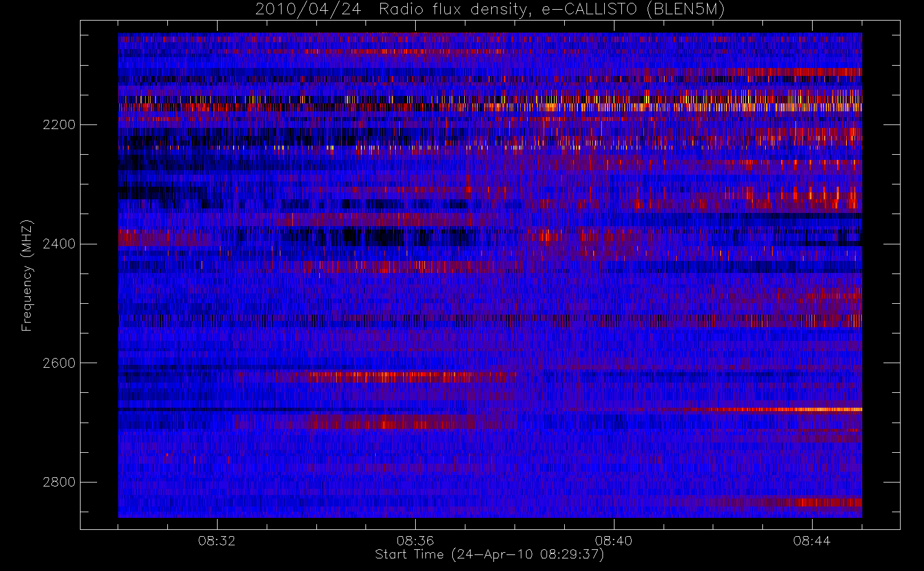Click the 2200 frequency tick label
The width and height of the screenshot is (924, 571).
[59, 124]
